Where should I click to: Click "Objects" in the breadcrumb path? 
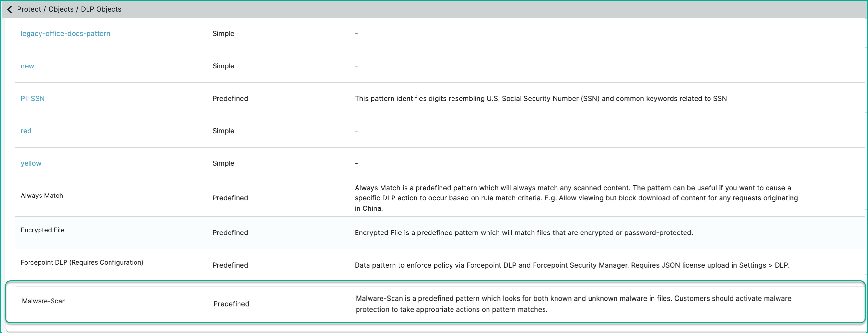pyautogui.click(x=61, y=9)
